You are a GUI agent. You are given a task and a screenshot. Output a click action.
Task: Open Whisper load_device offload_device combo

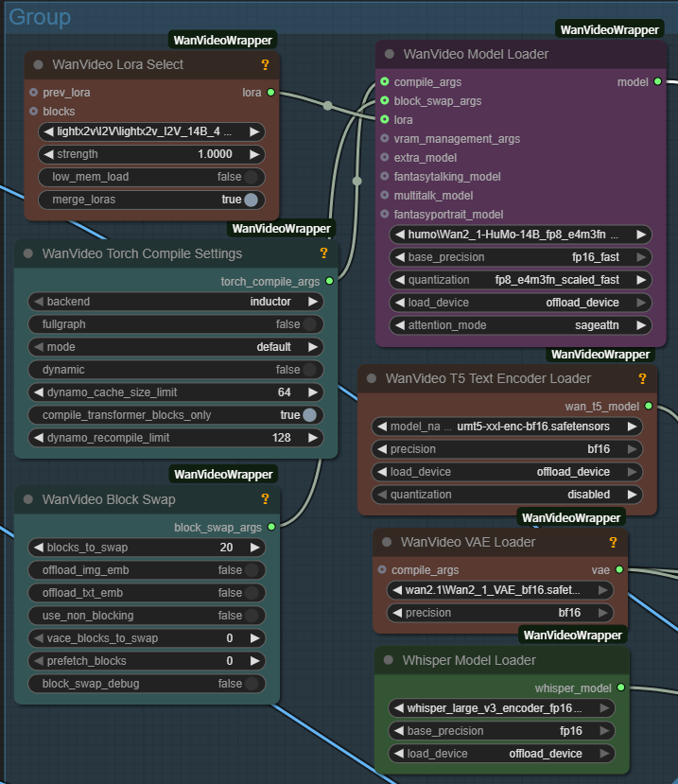(501, 754)
